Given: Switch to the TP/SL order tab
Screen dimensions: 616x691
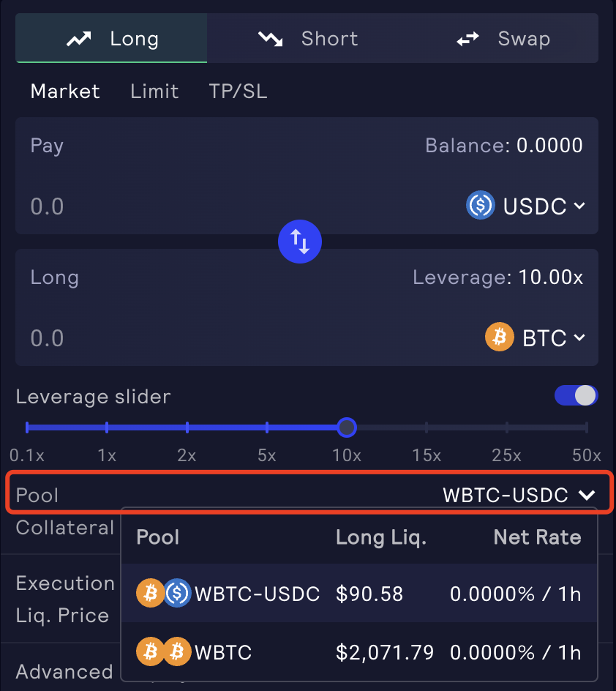Looking at the screenshot, I should [238, 91].
